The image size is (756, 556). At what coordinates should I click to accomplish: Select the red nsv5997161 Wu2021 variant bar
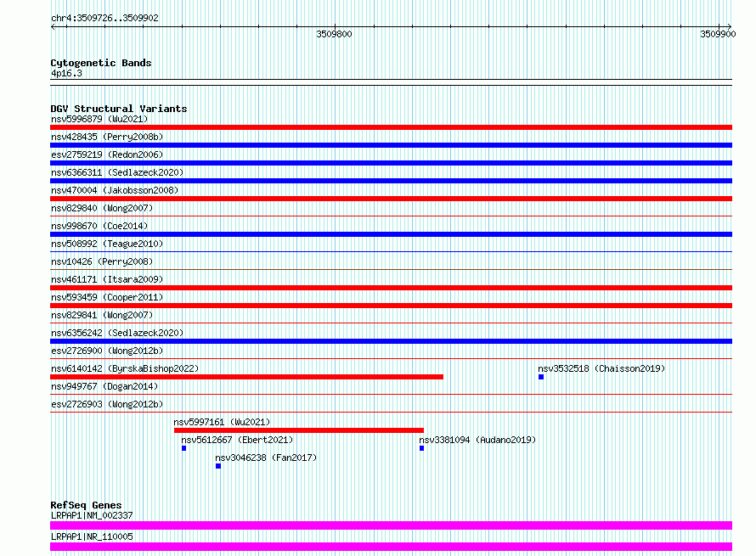(299, 430)
